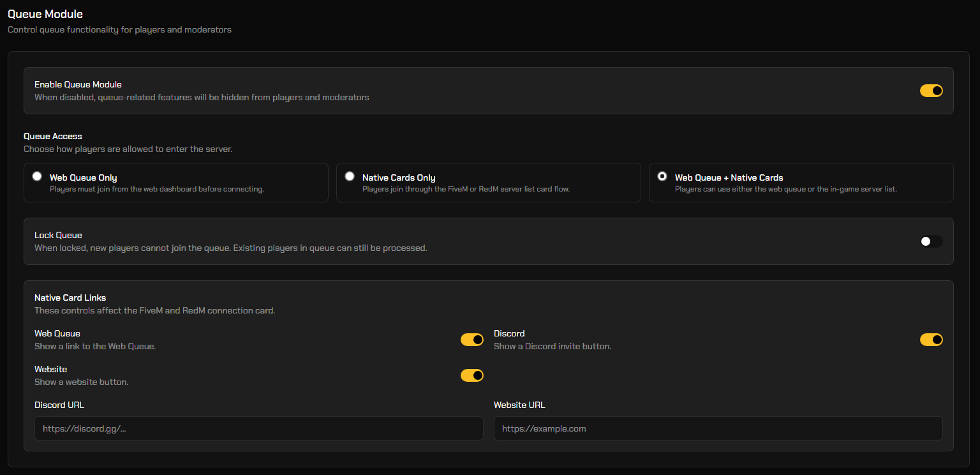Click the "Show a link to the Web Queue." description
The width and height of the screenshot is (980, 475).
95,347
